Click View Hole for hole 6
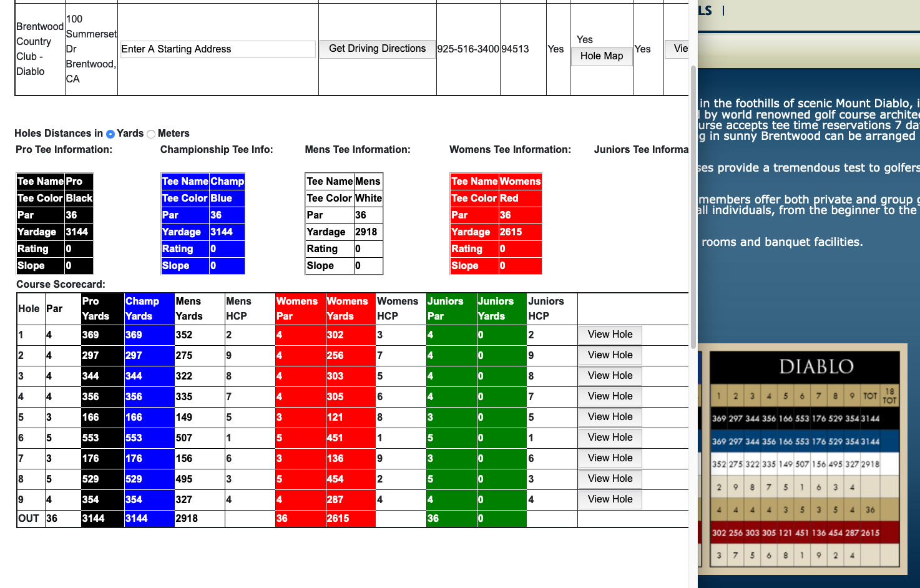920x588 pixels. click(x=610, y=438)
